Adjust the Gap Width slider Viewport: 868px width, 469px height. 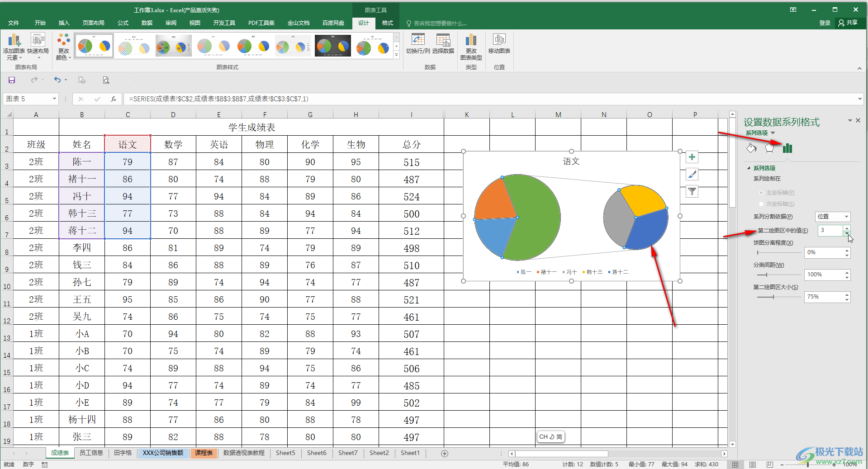click(779, 275)
